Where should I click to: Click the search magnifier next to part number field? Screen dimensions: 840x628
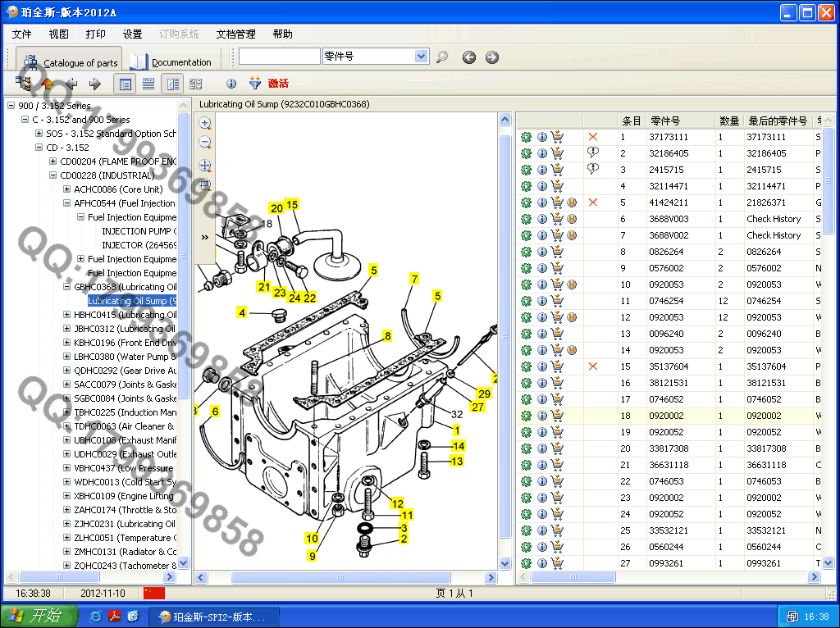tap(442, 57)
